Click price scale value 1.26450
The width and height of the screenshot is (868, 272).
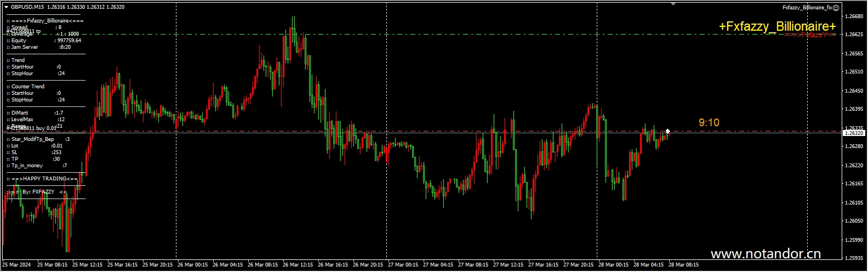click(855, 91)
